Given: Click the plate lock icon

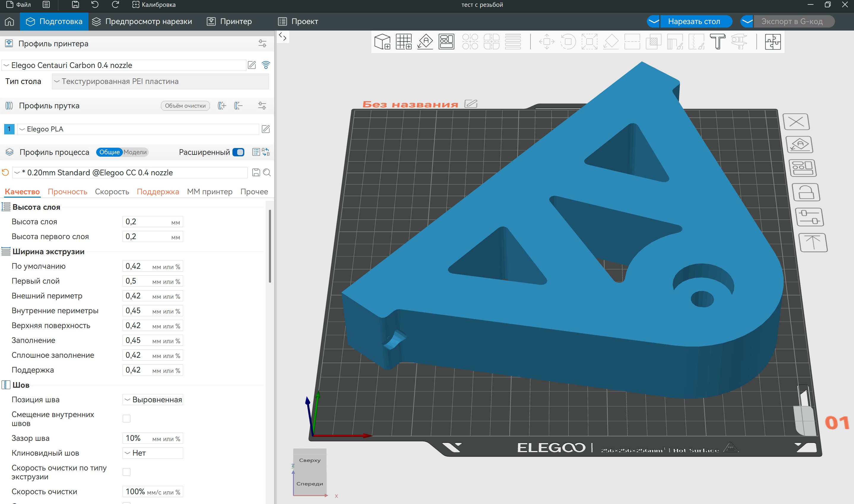Looking at the screenshot, I should pos(806,193).
